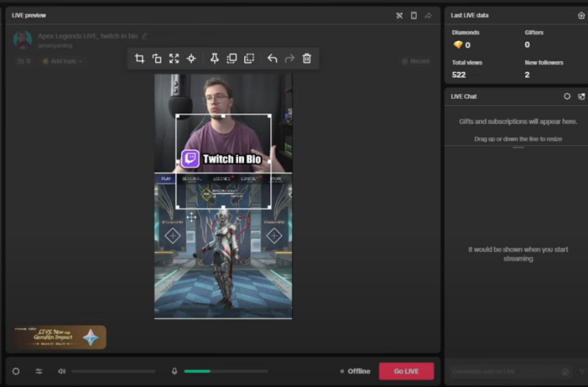This screenshot has width=588, height=387.
Task: Open the Add topic dropdown
Action: (62, 61)
